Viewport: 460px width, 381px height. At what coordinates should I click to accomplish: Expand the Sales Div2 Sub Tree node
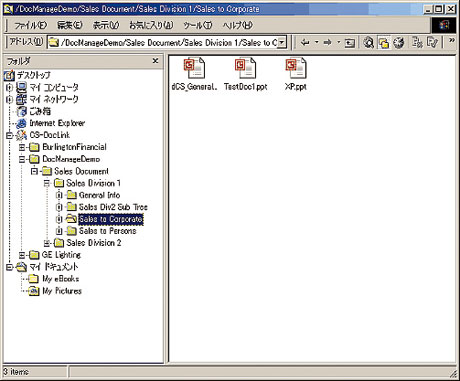[59, 207]
